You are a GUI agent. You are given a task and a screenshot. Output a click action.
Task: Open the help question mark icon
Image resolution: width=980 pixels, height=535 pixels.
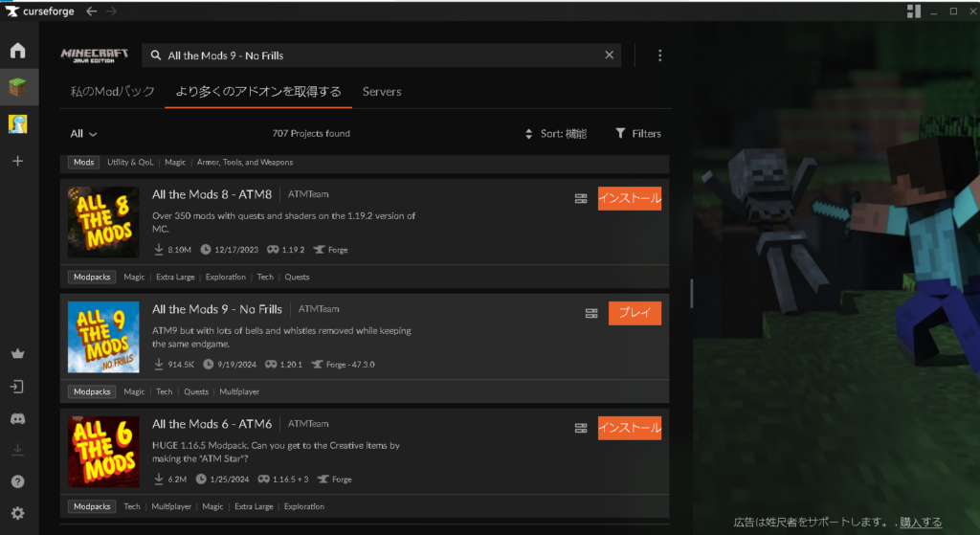click(x=17, y=481)
